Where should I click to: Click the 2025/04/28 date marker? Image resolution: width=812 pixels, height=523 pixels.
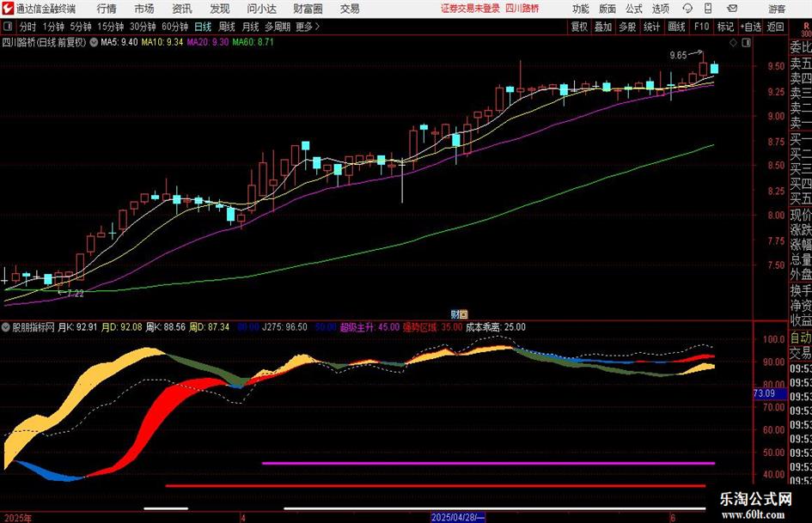coord(458,517)
